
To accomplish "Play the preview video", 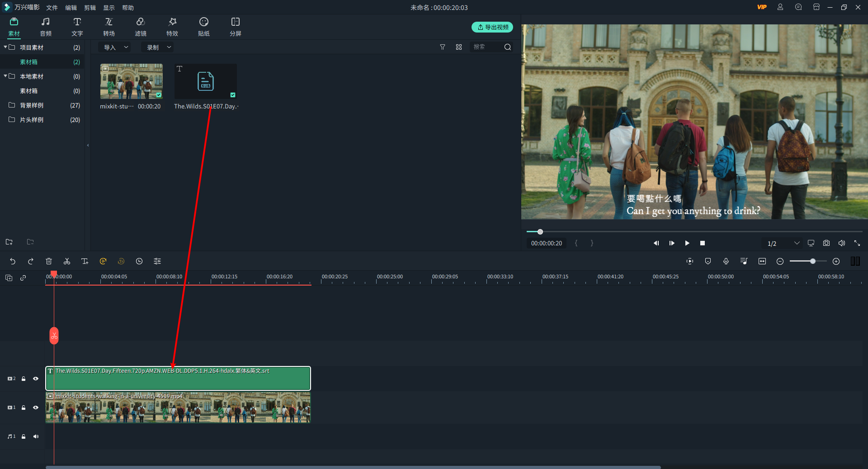I will tap(687, 243).
